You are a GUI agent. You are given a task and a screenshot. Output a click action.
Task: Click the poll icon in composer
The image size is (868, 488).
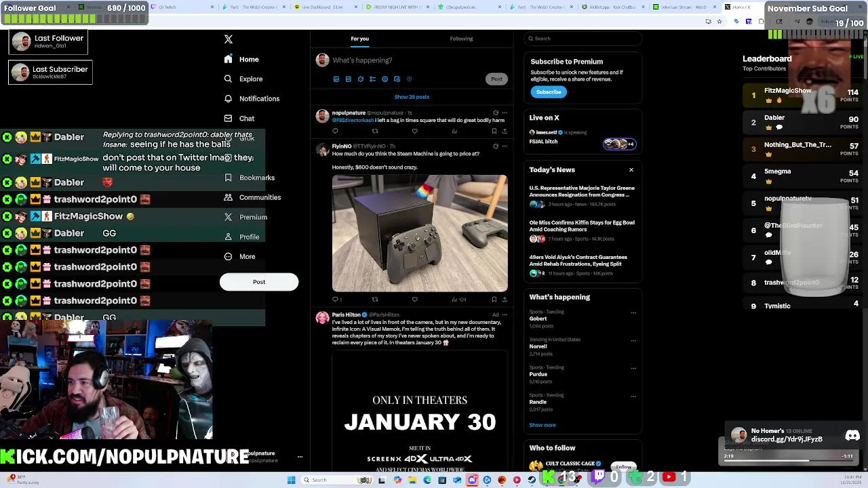(x=372, y=79)
